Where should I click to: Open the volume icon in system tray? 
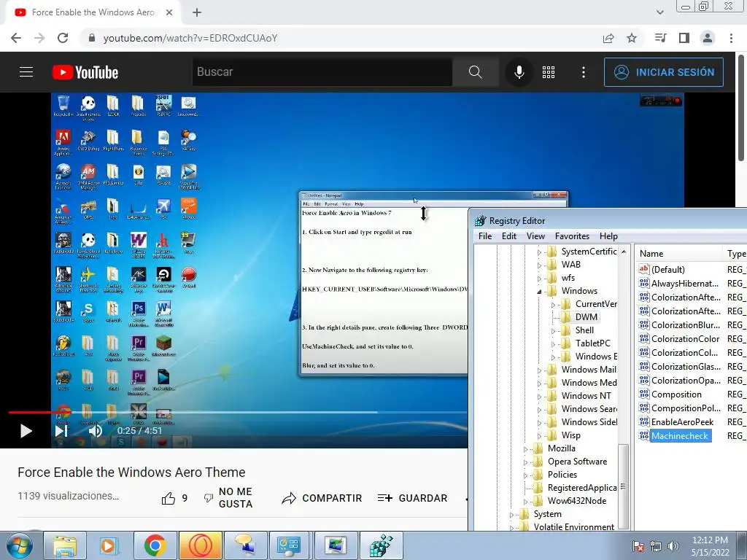[x=673, y=546]
